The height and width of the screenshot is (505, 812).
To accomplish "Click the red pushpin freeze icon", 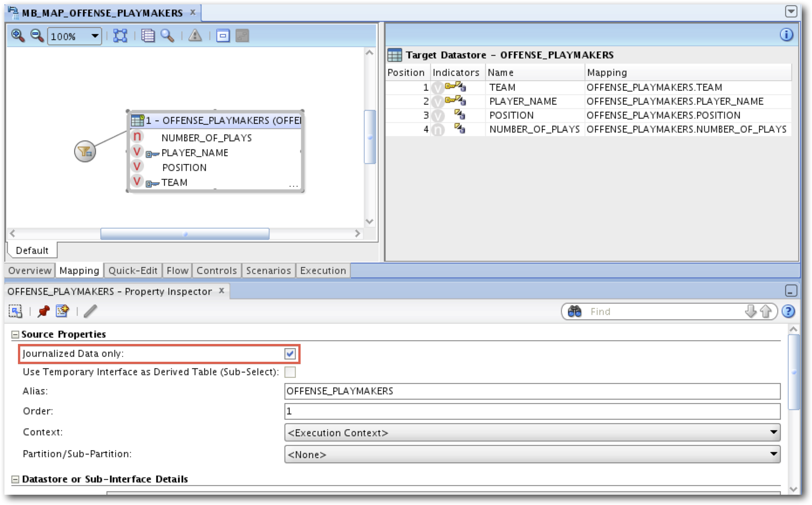I will (x=43, y=311).
